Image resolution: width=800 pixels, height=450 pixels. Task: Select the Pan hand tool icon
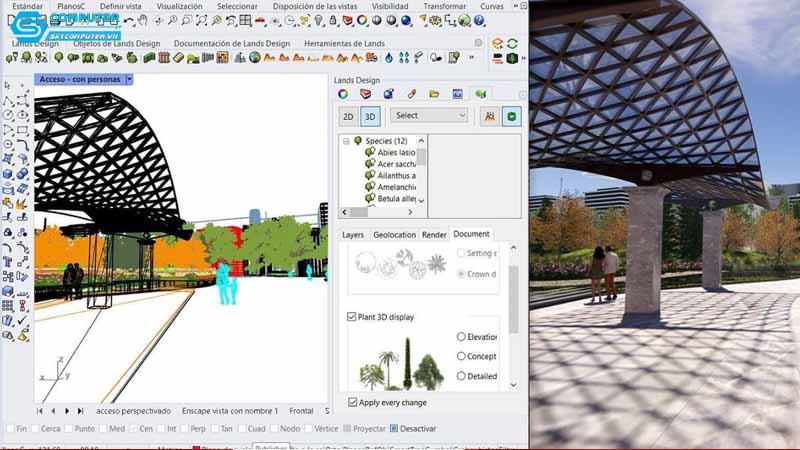tap(143, 20)
